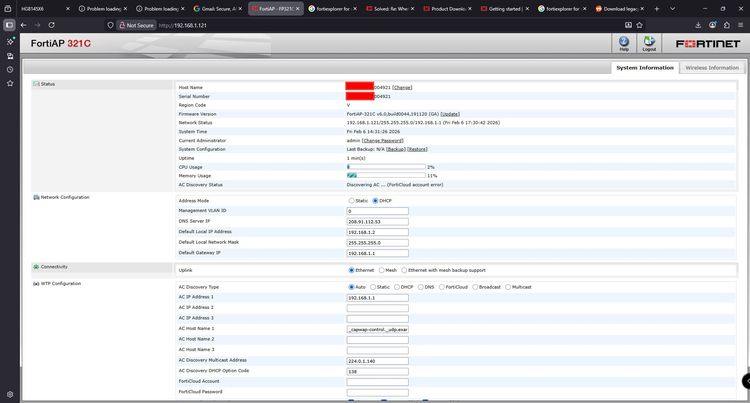Click the Memory Usage progress bar
Viewport: 750px width, 403px height.
pyautogui.click(x=385, y=175)
